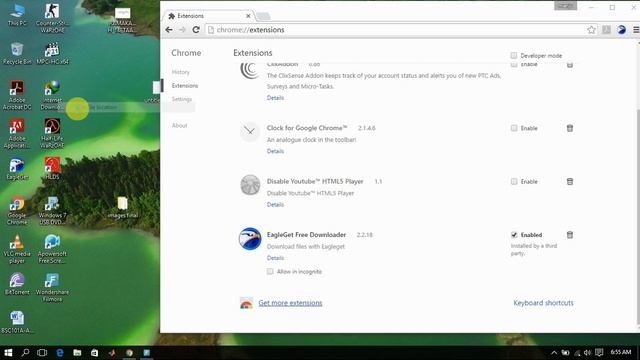Image resolution: width=640 pixels, height=360 pixels.
Task: Show hidden system tray icons chevron
Action: [x=553, y=353]
